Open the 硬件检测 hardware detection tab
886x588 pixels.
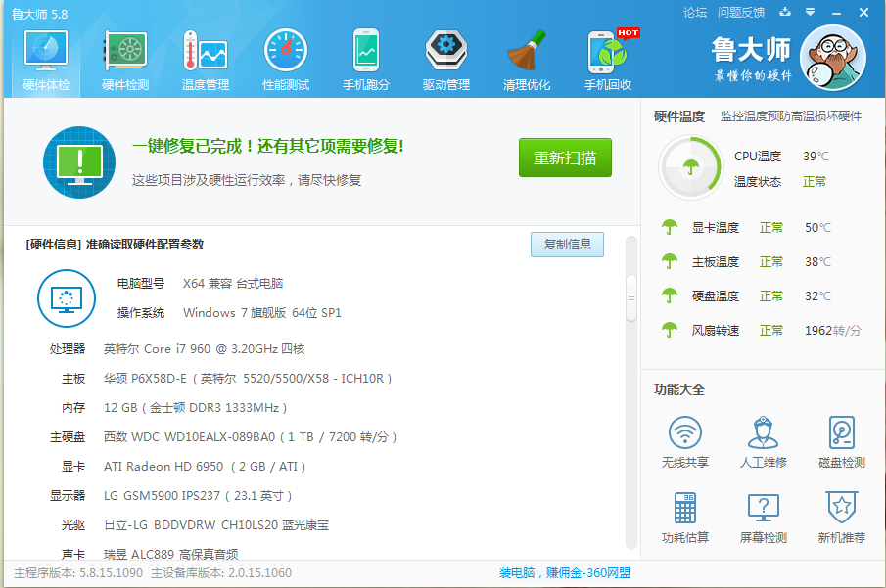(x=125, y=61)
